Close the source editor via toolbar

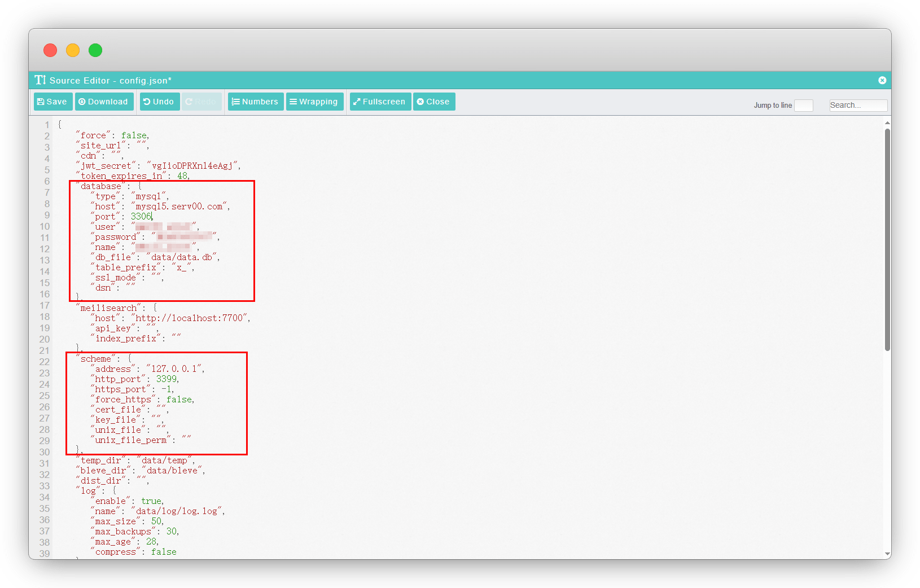point(433,102)
